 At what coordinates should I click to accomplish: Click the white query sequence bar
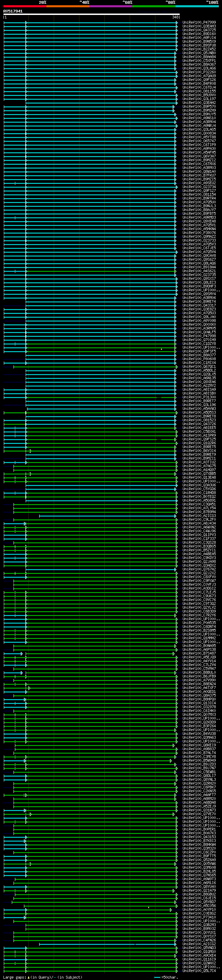click(92, 15)
